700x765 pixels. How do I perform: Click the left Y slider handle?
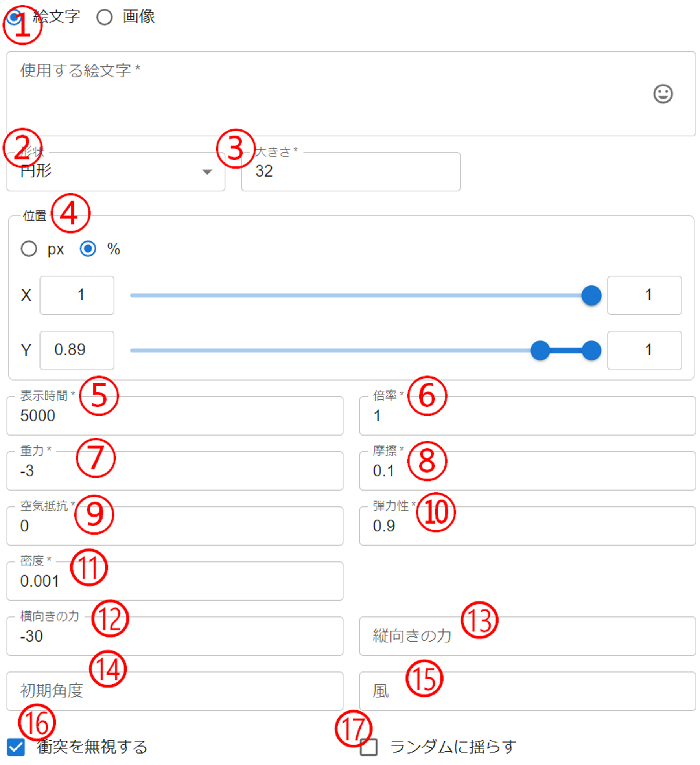tap(540, 351)
